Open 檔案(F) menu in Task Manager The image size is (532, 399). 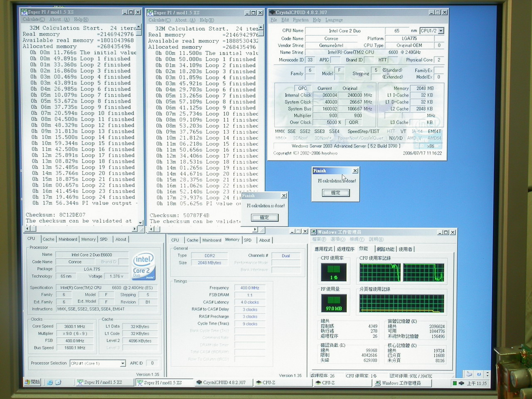[319, 239]
